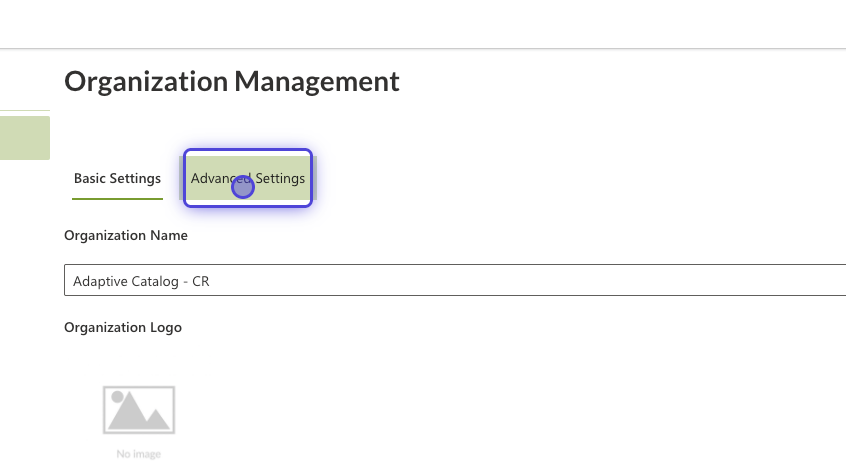The image size is (846, 471).
Task: Click the Organization Name text field
Action: pos(455,280)
